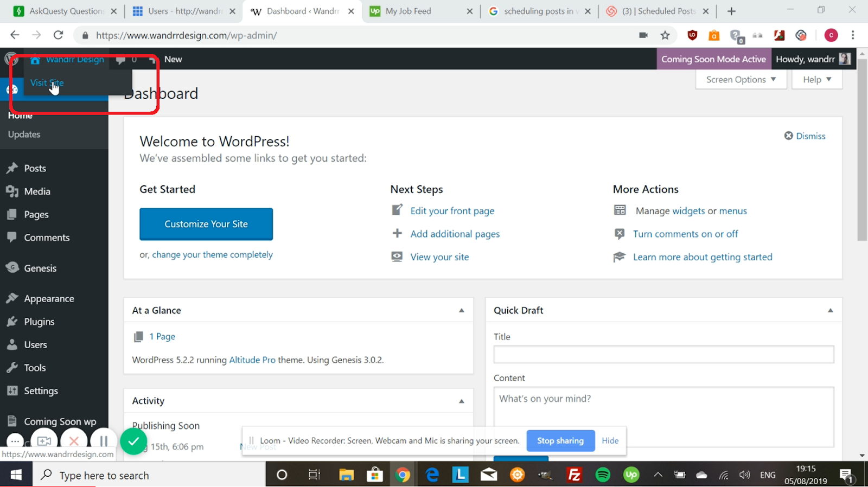The height and width of the screenshot is (487, 868).
Task: Click the orange shopping bag extension icon
Action: coord(714,35)
